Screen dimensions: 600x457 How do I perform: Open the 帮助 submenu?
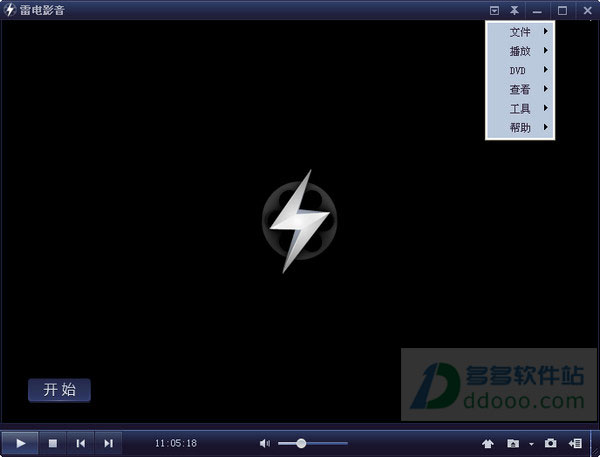(x=520, y=127)
